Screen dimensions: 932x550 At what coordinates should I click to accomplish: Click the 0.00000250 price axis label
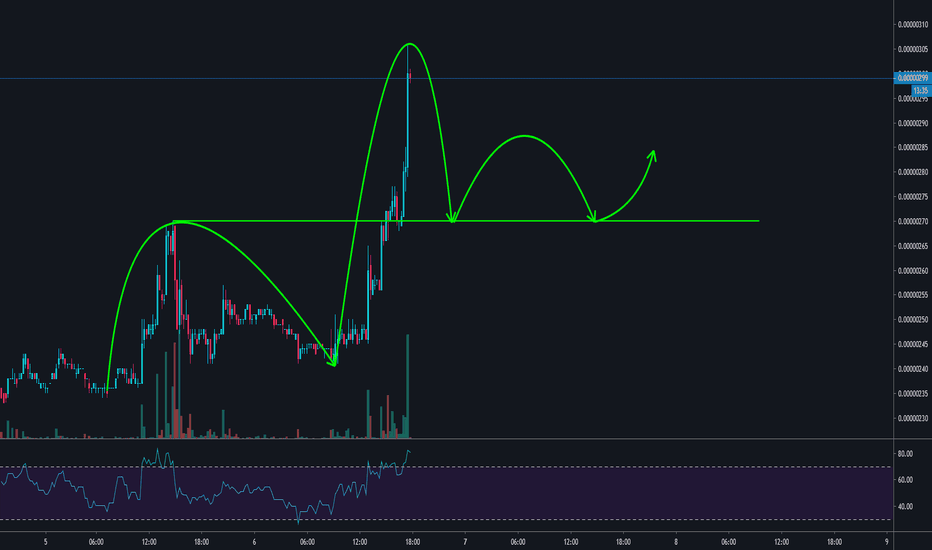[912, 320]
